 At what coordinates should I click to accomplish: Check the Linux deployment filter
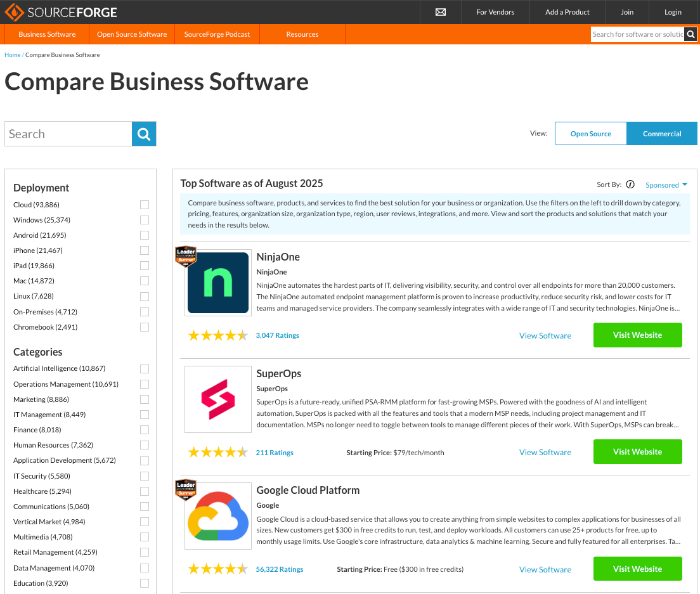144,296
